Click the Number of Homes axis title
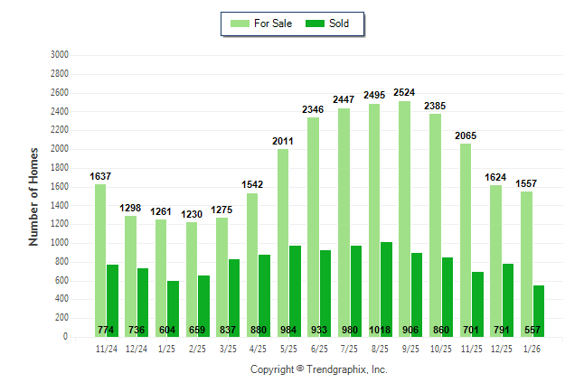The image size is (584, 392). 33,196
